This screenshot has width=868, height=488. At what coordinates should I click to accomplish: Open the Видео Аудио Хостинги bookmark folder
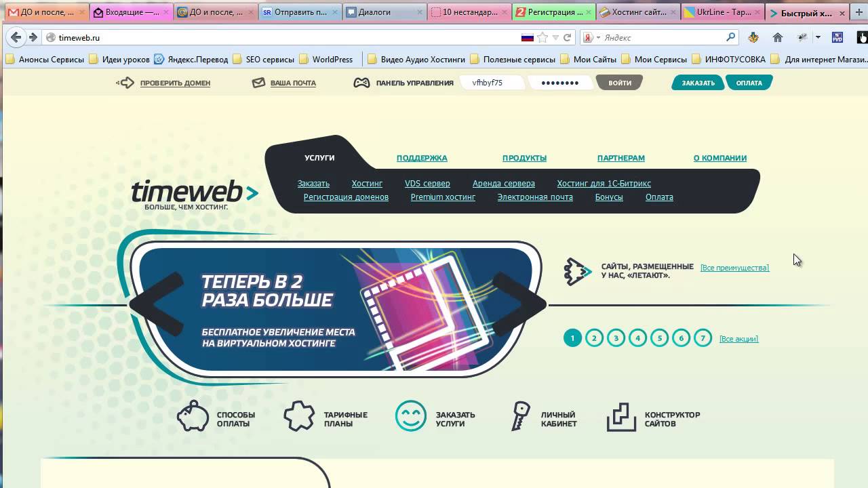(416, 60)
